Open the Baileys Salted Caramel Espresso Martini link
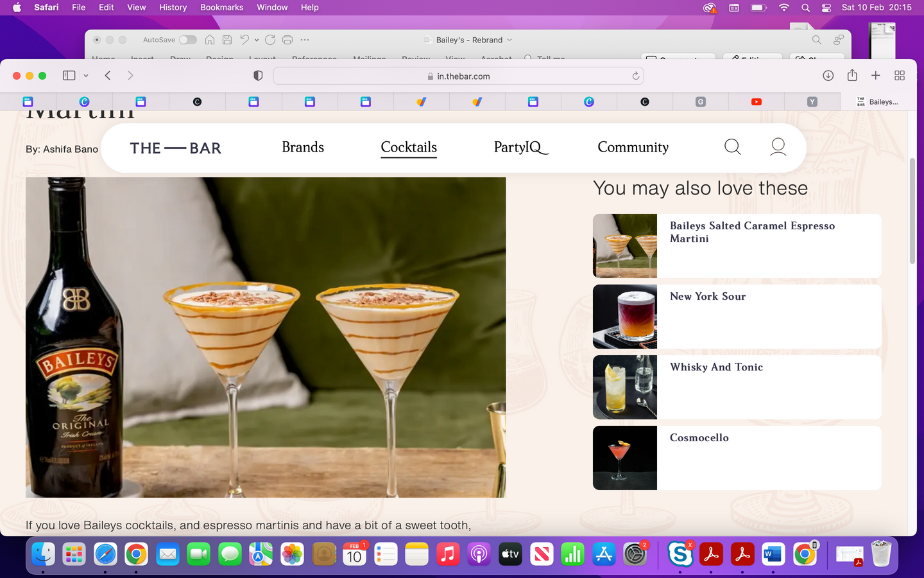Image resolution: width=924 pixels, height=578 pixels. coord(752,232)
